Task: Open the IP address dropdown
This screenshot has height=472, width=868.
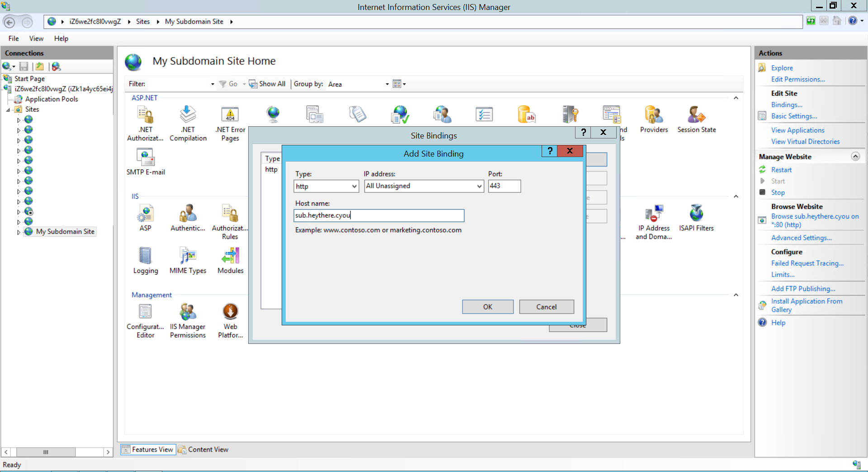Action: point(479,186)
